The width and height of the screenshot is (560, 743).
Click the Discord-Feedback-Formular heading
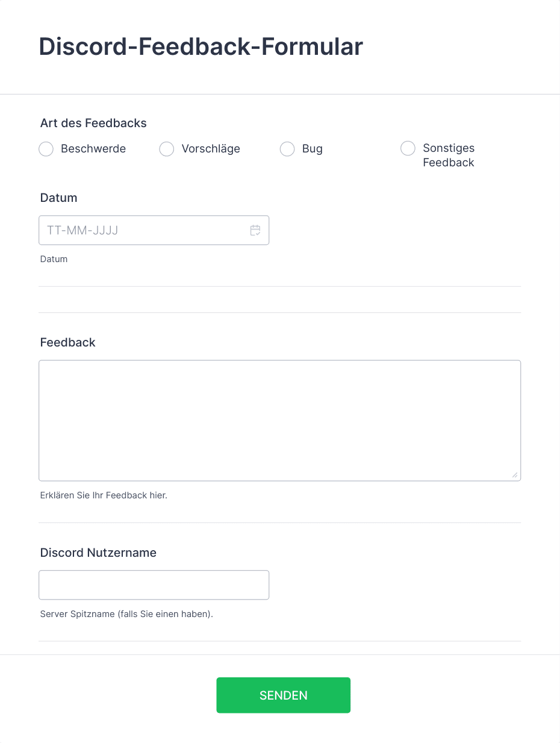[201, 47]
